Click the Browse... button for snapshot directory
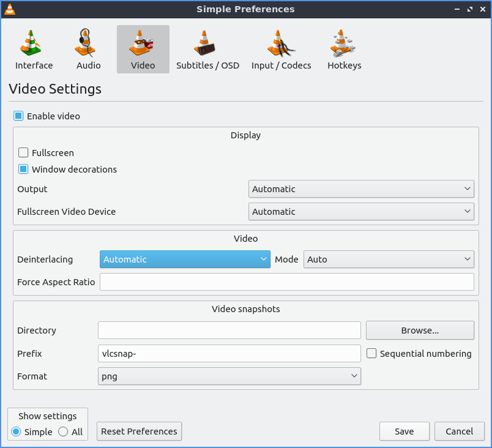The width and height of the screenshot is (492, 448). point(420,330)
